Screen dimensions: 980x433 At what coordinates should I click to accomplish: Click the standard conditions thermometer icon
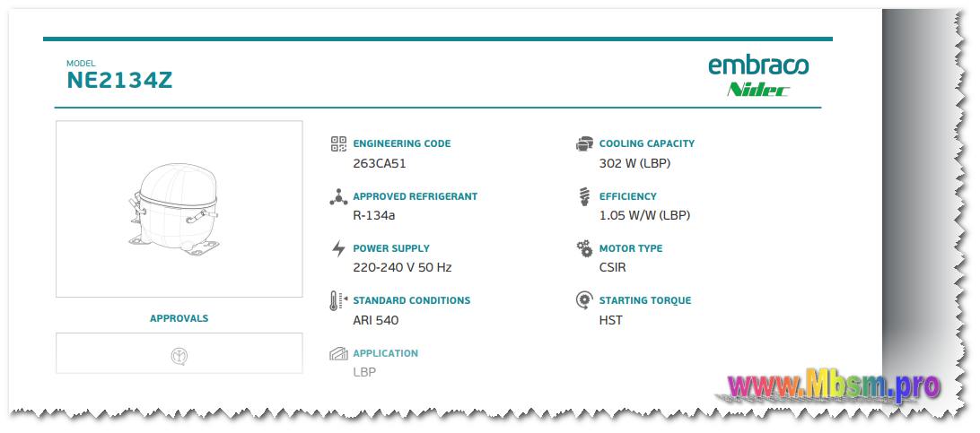click(338, 301)
